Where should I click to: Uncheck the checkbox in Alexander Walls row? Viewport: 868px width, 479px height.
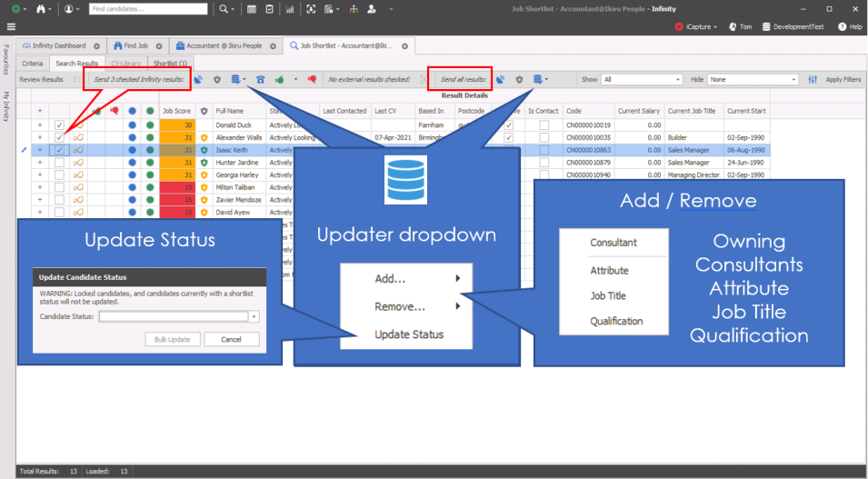pyautogui.click(x=59, y=137)
